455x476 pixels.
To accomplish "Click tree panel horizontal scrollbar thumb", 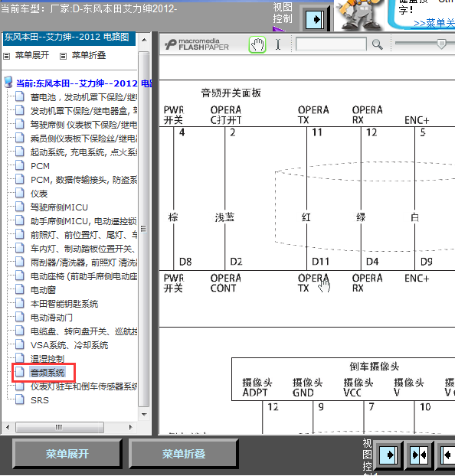I will coord(60,427).
